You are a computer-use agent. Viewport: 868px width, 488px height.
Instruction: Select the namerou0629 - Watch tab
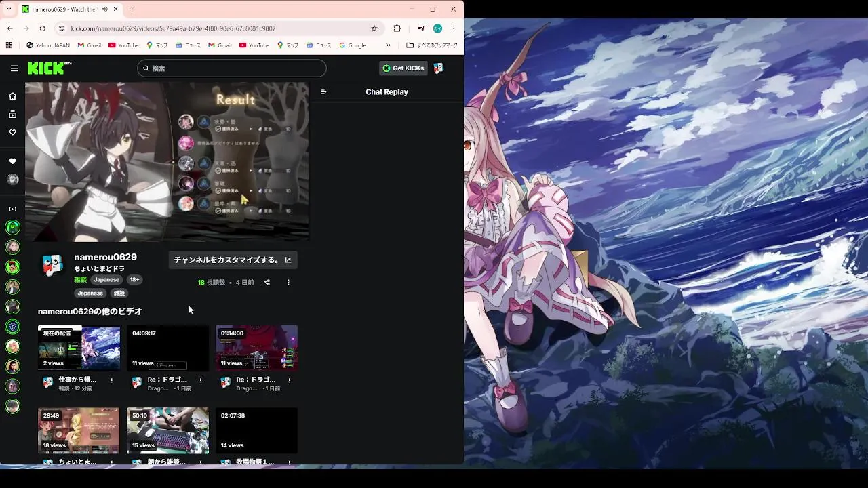[64, 9]
